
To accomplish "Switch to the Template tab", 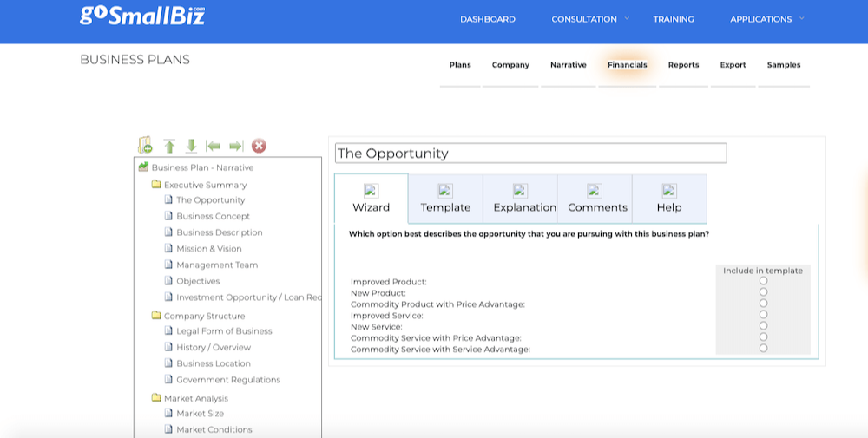I will (445, 199).
